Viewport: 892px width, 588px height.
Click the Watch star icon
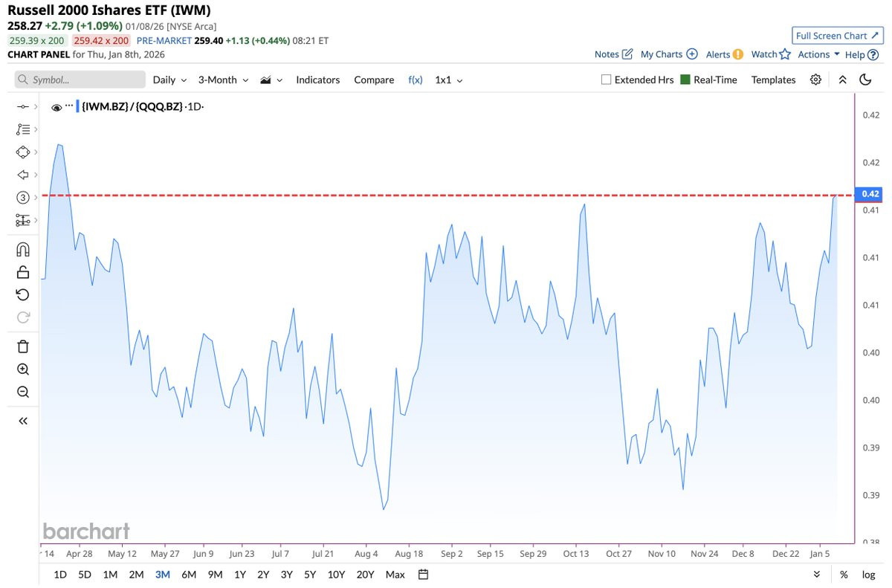(x=784, y=54)
